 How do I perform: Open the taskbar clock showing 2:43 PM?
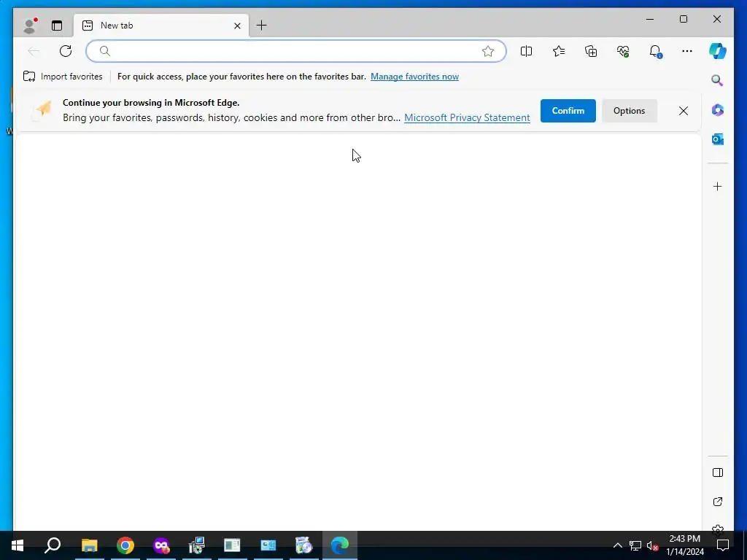(x=684, y=545)
